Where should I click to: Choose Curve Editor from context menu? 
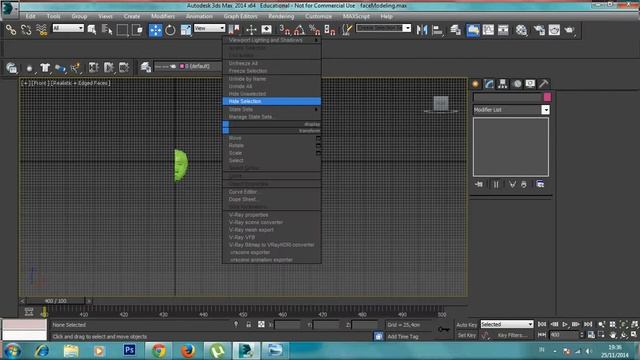coord(272,192)
